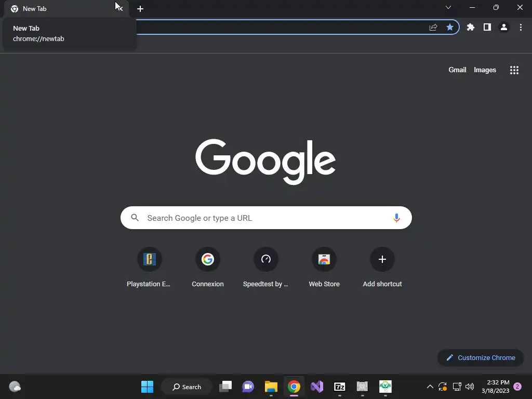Open the Chrome three-dot menu
The image size is (532, 399).
pos(521,27)
